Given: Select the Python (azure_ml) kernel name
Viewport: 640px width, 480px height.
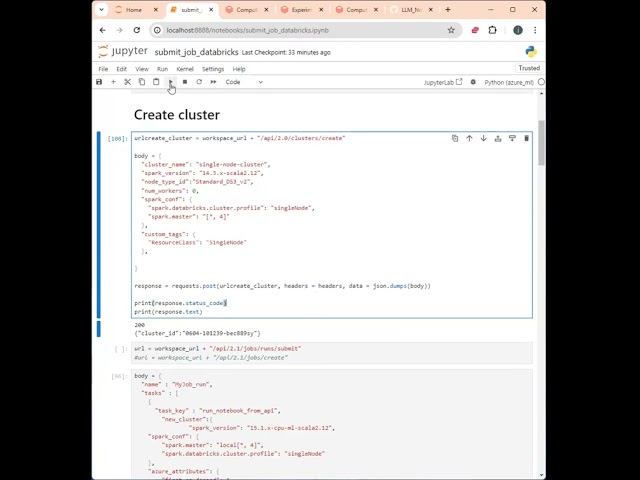Looking at the screenshot, I should (x=509, y=82).
